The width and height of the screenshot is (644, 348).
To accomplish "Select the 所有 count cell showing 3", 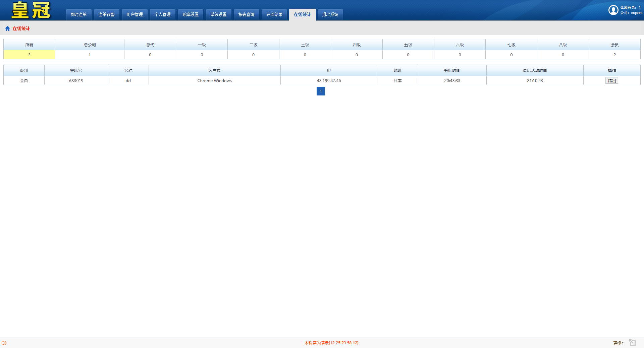I will pyautogui.click(x=29, y=55).
